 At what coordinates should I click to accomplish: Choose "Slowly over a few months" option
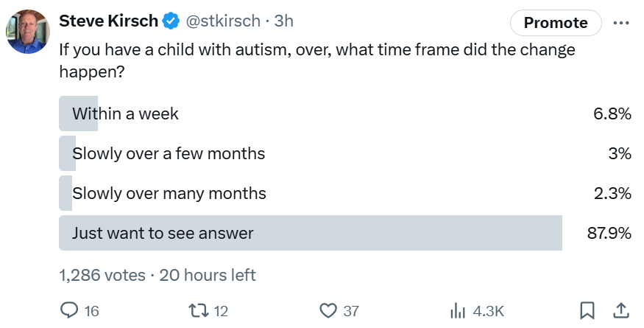pos(169,153)
